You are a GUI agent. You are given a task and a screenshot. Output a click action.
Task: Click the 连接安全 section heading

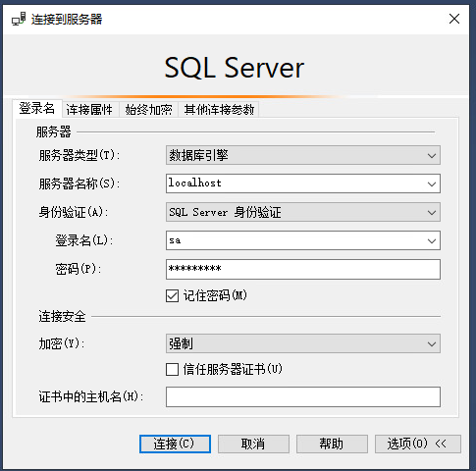tap(62, 316)
